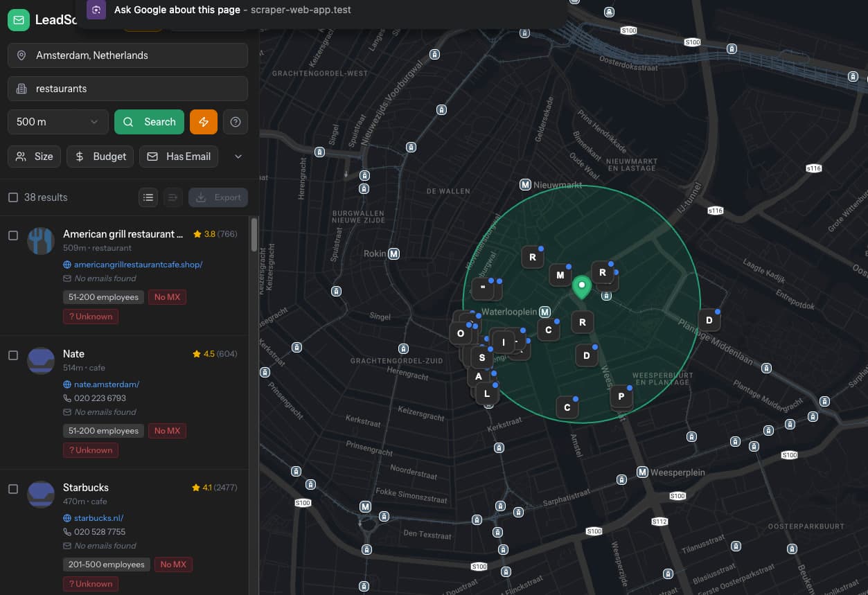This screenshot has width=868, height=595.
Task: Check the checkbox next to Nate
Action: pos(12,355)
